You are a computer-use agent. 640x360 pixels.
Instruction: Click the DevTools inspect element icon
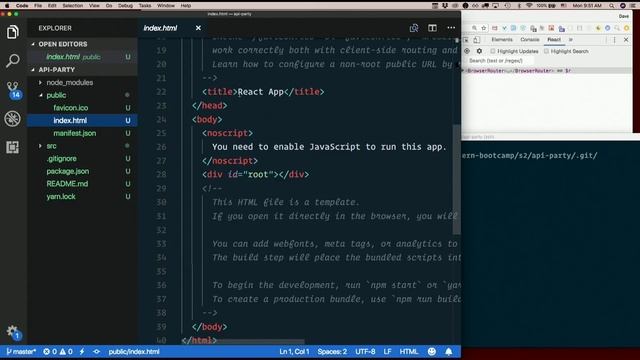coord(466,40)
